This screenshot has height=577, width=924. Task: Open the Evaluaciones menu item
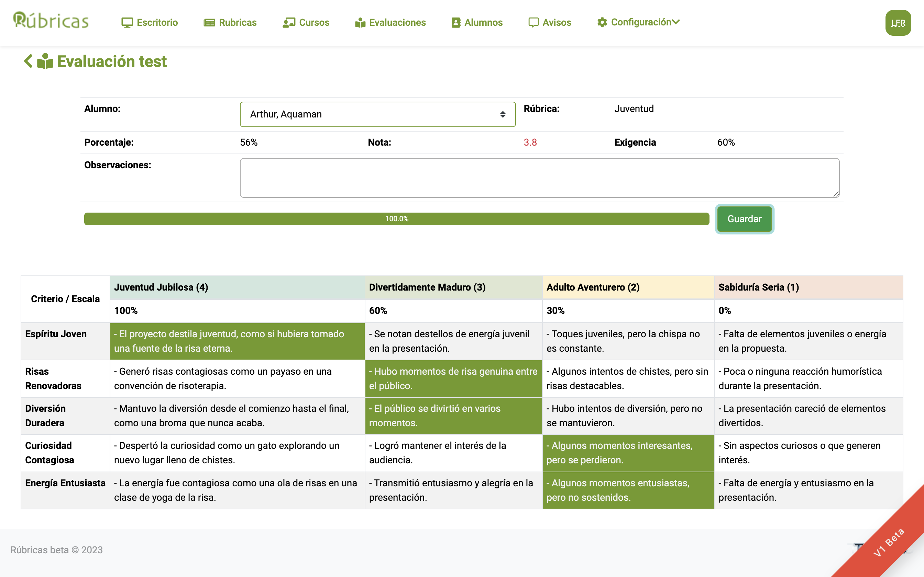tap(397, 23)
